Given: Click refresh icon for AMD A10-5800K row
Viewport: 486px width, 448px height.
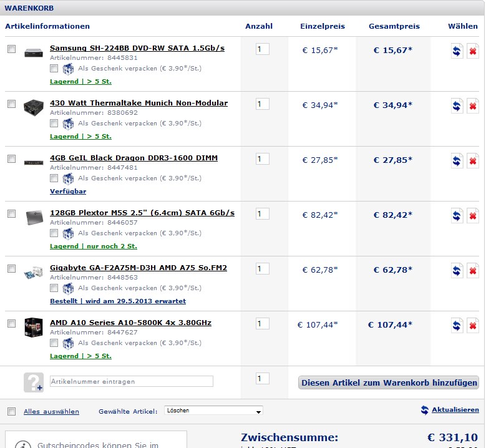Looking at the screenshot, I should click(x=457, y=326).
